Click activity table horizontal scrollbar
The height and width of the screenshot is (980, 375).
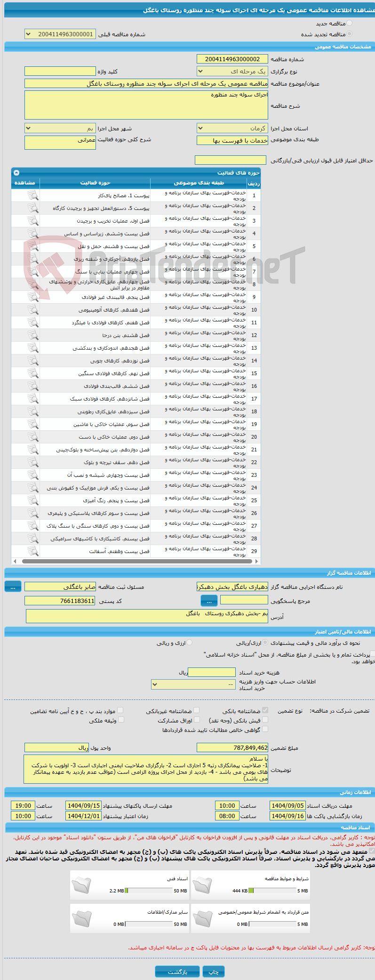pyautogui.click(x=136, y=561)
